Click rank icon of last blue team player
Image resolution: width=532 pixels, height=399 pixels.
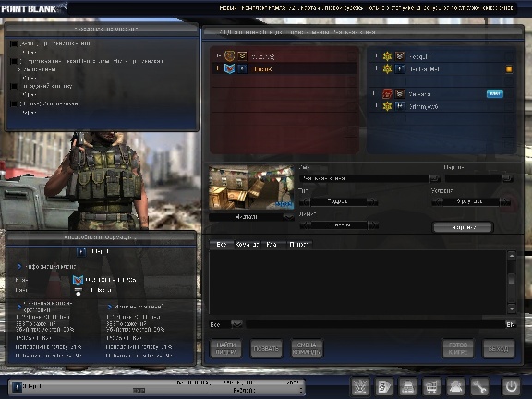tap(400, 106)
